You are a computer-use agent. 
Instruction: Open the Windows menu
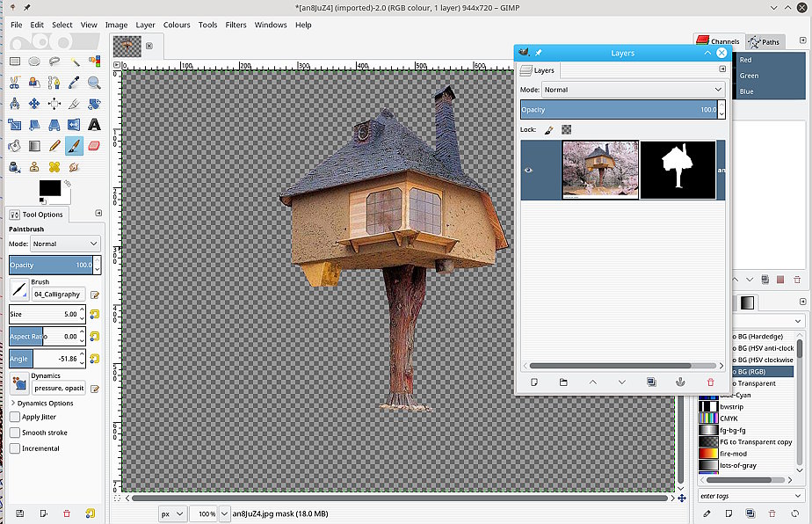click(271, 25)
